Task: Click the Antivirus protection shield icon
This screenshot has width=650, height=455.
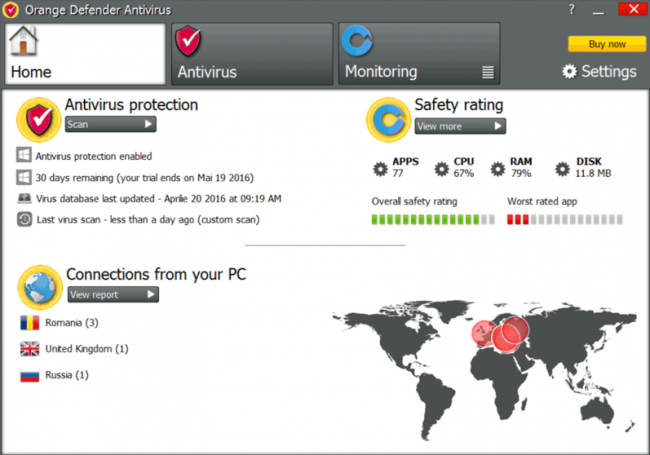Action: (x=40, y=120)
